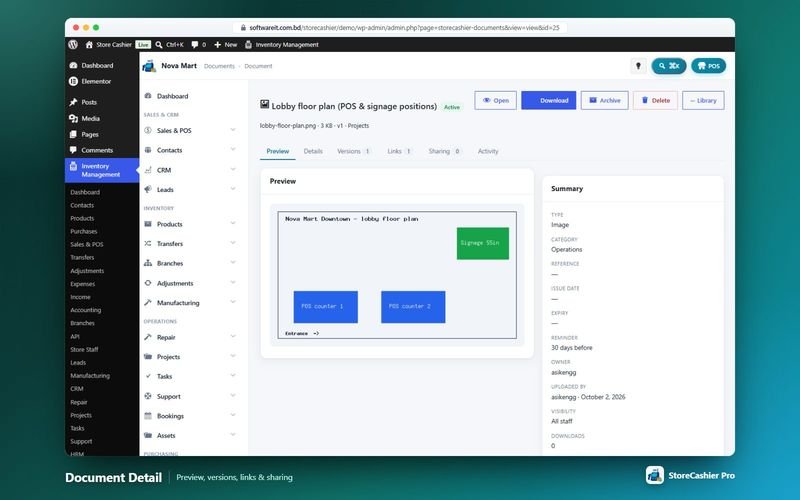The height and width of the screenshot is (500, 800).
Task: Click the floor plan preview image
Action: tap(397, 275)
